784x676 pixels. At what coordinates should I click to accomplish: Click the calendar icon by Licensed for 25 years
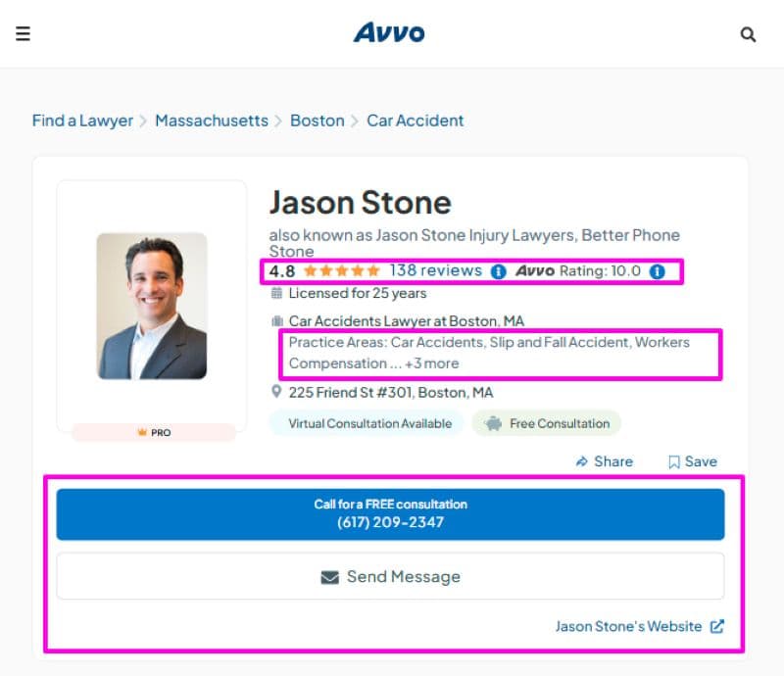pyautogui.click(x=276, y=293)
